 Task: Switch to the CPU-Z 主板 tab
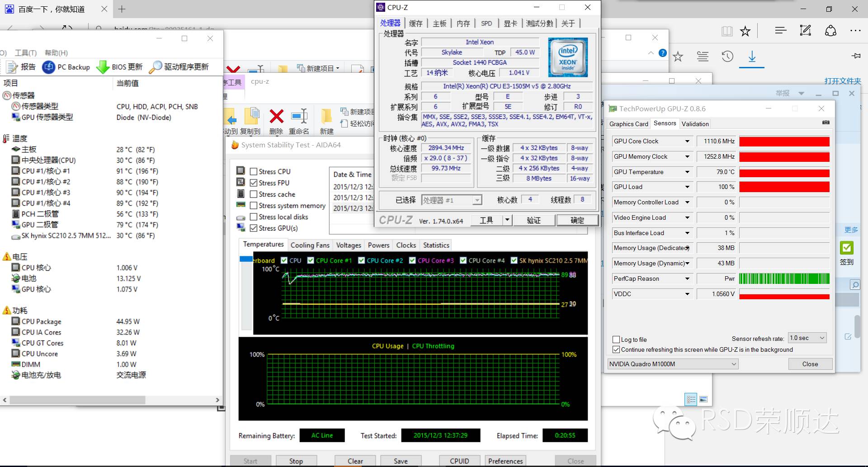[439, 24]
